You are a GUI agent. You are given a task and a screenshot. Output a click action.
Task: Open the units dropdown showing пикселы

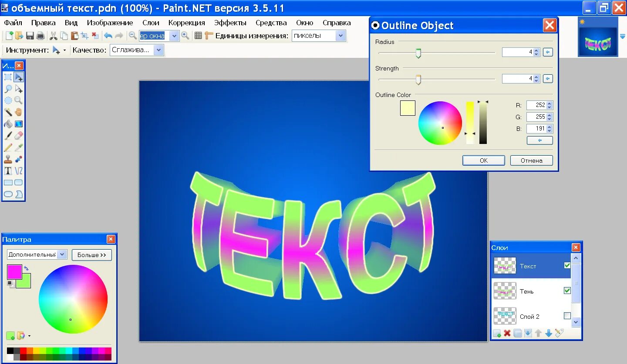[340, 36]
